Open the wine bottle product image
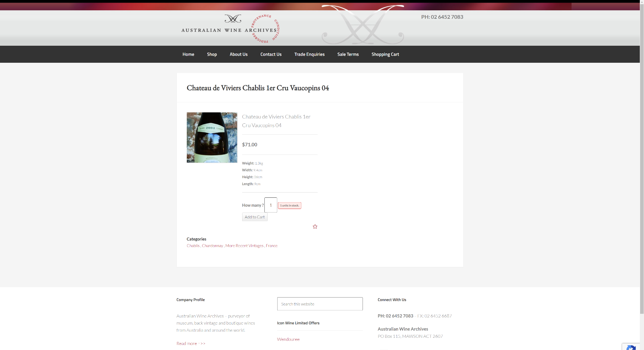This screenshot has height=350, width=644. coord(212,137)
